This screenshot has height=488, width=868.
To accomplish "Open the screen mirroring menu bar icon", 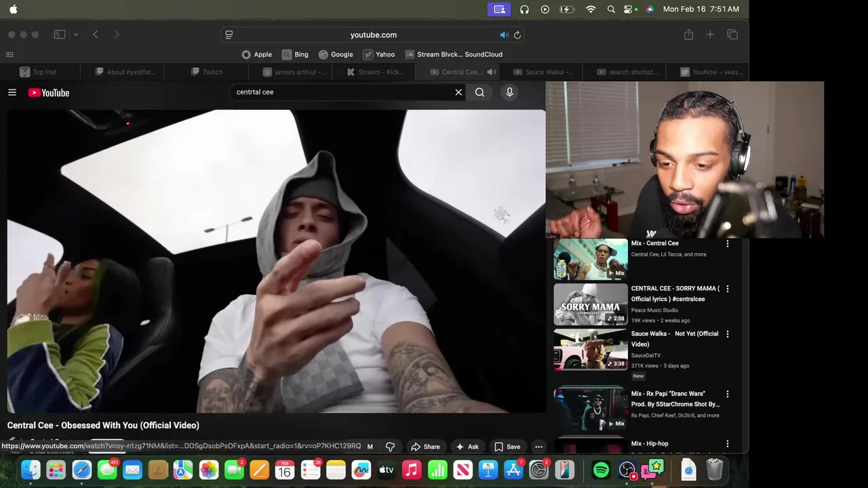I will click(x=500, y=9).
